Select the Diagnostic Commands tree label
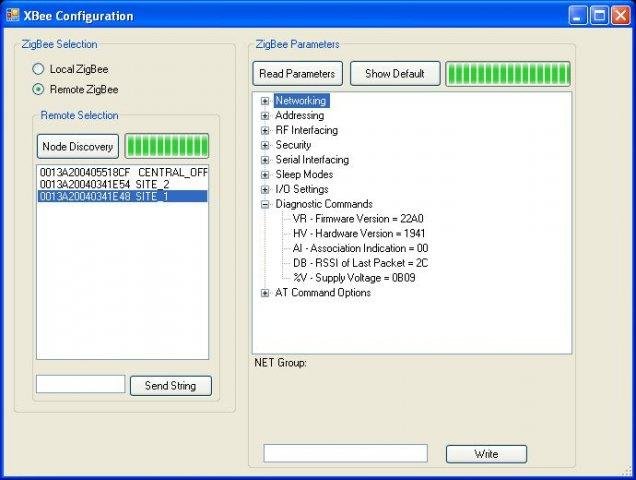The image size is (636, 480). point(324,204)
